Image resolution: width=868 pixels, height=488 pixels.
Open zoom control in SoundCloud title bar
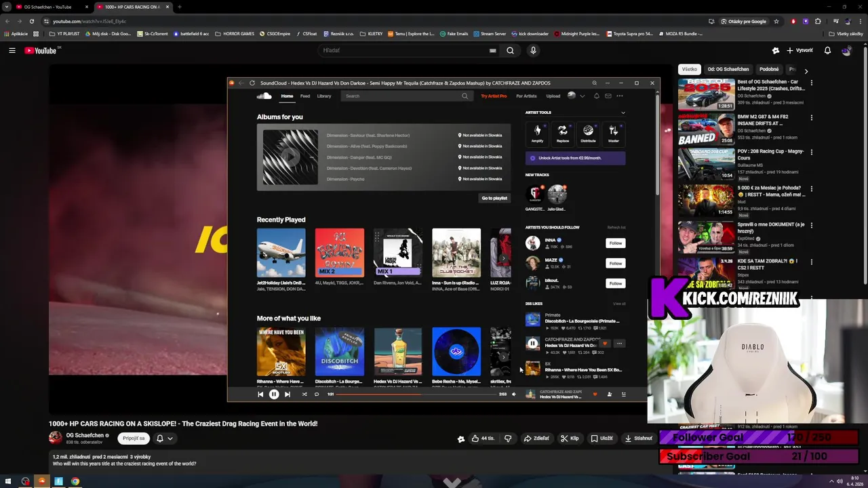click(594, 83)
